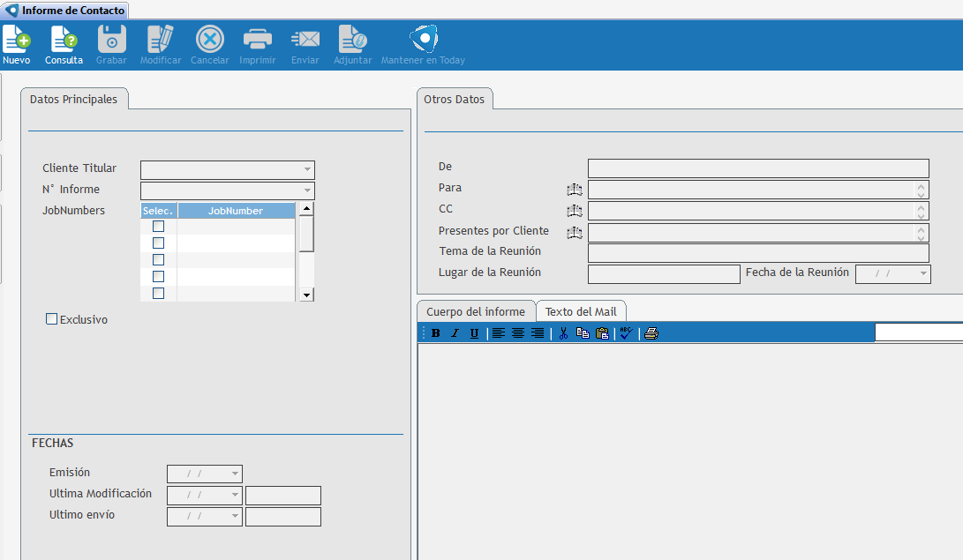This screenshot has height=560, width=963.
Task: Tick the third JobNumber row checkbox
Action: [x=159, y=260]
